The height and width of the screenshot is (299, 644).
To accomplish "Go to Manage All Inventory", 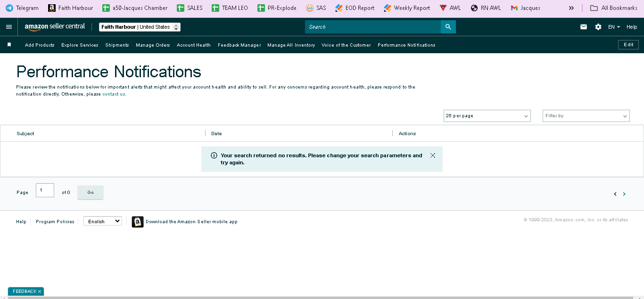I will (x=291, y=45).
